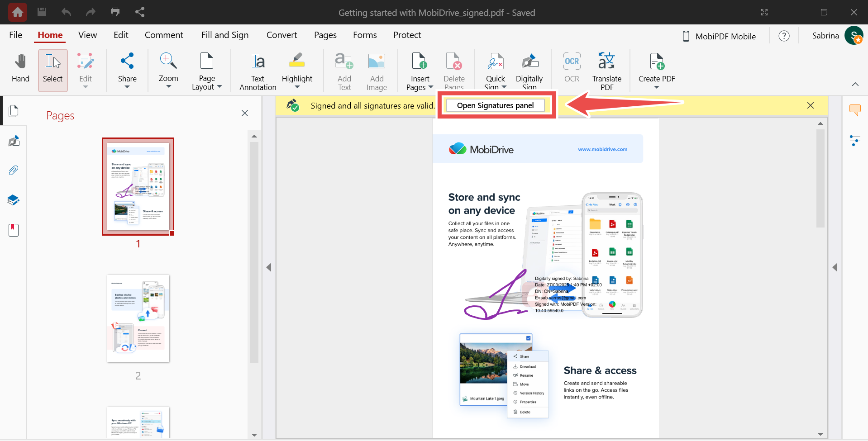This screenshot has height=441, width=868.
Task: Collapse the left panel with the arrow
Action: (269, 267)
